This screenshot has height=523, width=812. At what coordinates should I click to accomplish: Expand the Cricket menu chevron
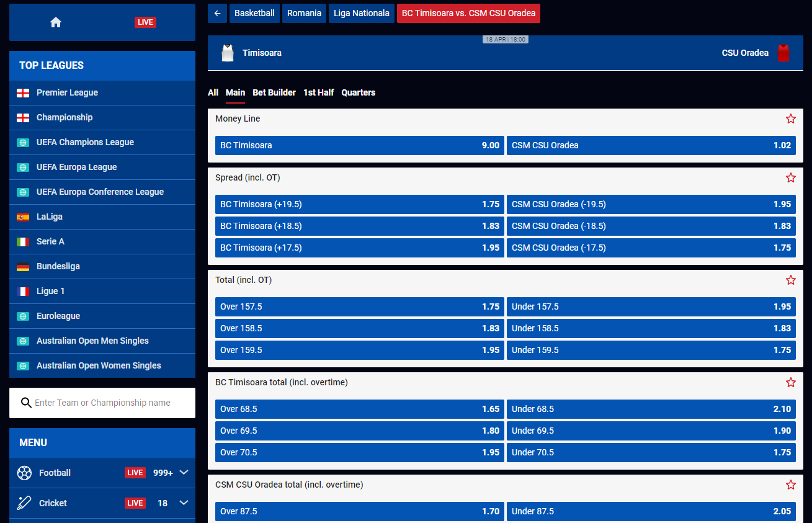click(x=184, y=503)
